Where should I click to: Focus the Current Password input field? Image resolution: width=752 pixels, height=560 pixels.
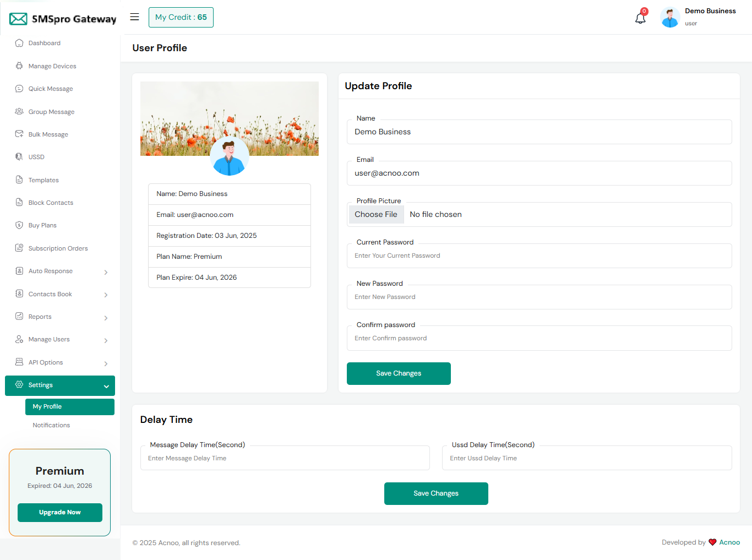(539, 256)
